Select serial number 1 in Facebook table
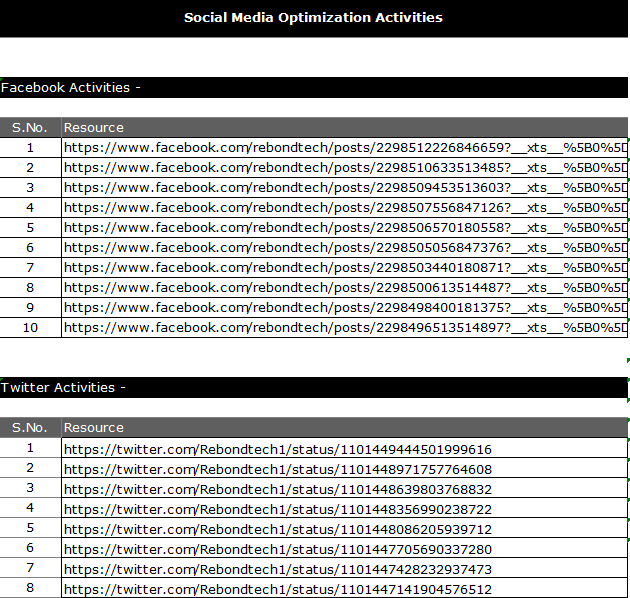 (x=30, y=148)
